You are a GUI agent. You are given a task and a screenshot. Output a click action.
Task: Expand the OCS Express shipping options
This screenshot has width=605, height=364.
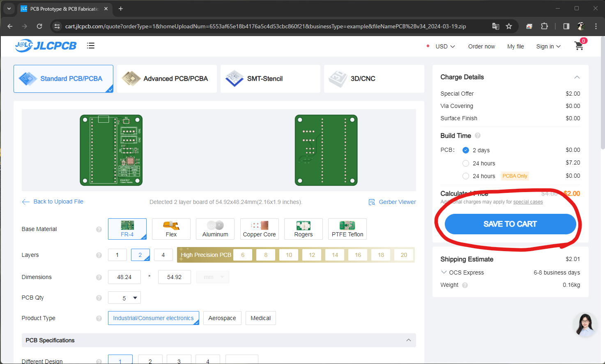[x=444, y=272]
